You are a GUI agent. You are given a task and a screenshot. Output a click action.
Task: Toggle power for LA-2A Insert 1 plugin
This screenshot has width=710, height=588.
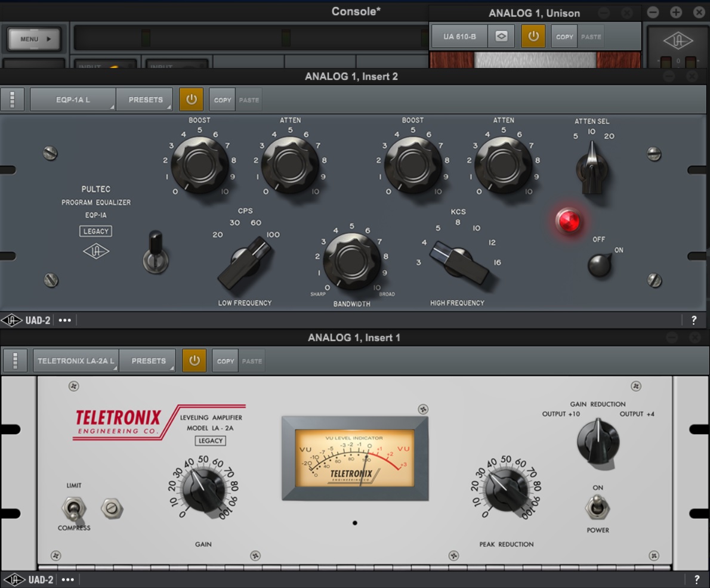click(x=195, y=360)
